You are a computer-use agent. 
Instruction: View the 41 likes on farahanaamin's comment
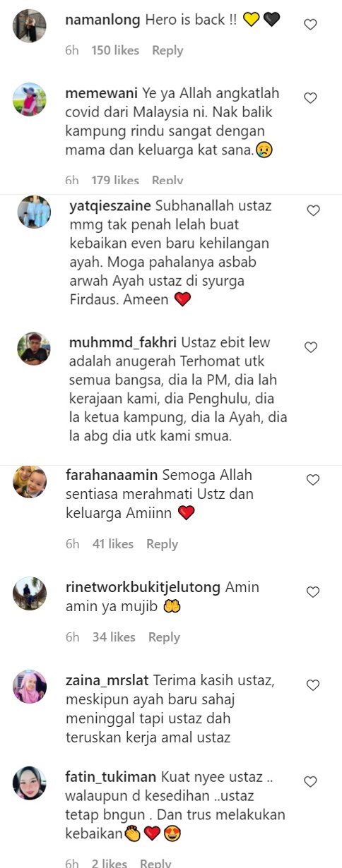click(x=113, y=544)
